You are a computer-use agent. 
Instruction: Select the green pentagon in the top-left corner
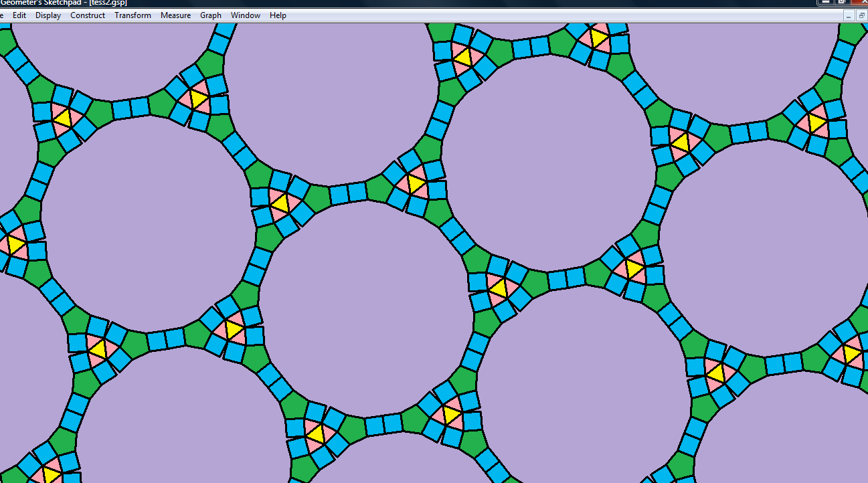point(6,43)
